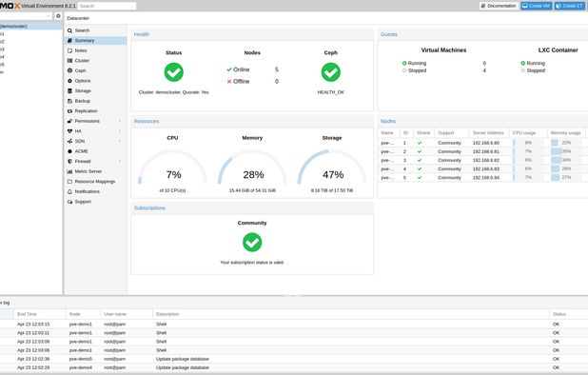Viewport: 588px width, 375px height.
Task: Click the Create CT button
Action: pos(570,6)
